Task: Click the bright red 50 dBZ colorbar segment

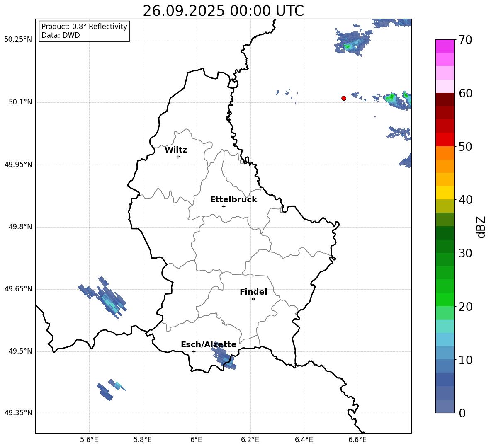Action: pos(445,140)
